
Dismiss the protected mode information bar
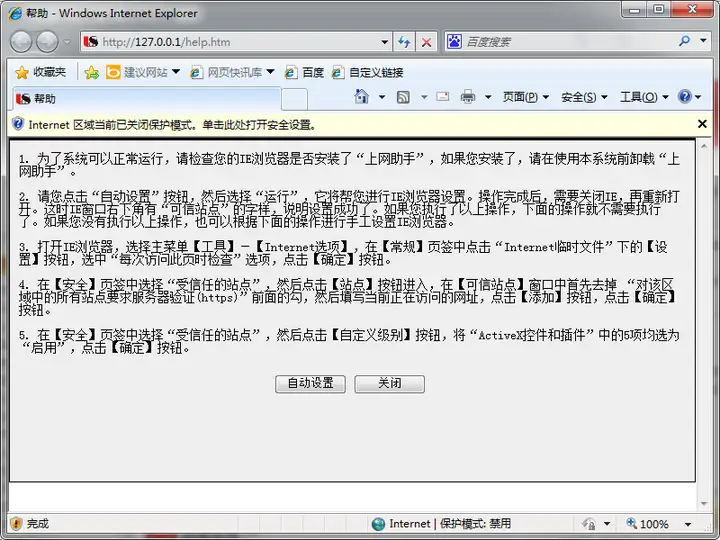[702, 124]
